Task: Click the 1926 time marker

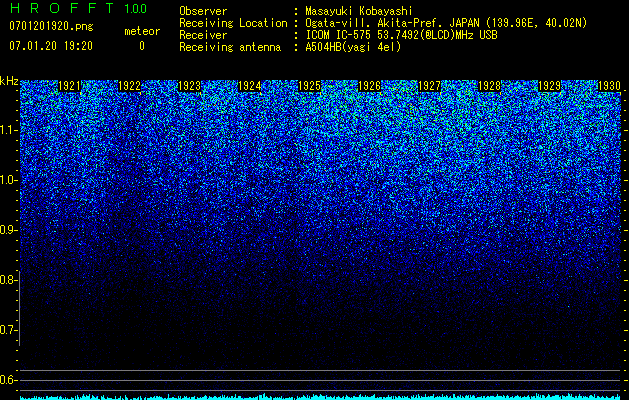Action: point(369,86)
